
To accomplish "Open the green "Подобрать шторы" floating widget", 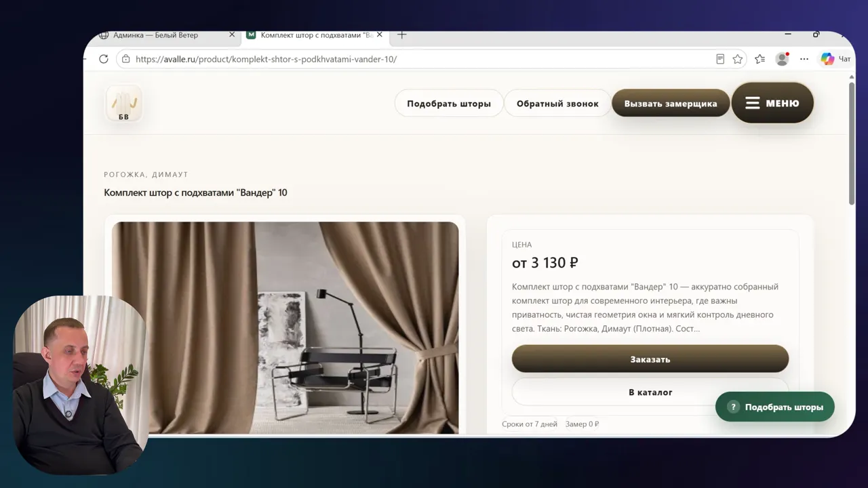I will click(x=775, y=407).
